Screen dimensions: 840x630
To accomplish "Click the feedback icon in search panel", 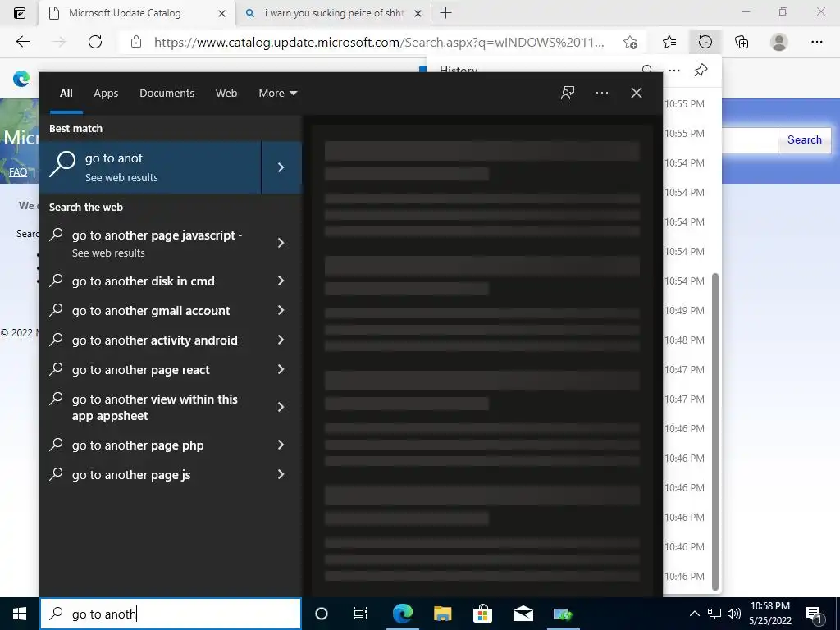I will (x=568, y=93).
